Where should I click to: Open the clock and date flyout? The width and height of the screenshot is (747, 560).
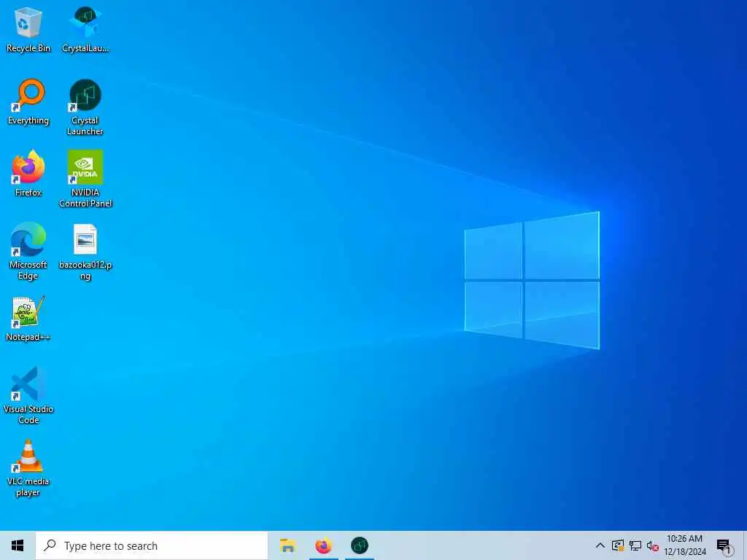(x=684, y=545)
